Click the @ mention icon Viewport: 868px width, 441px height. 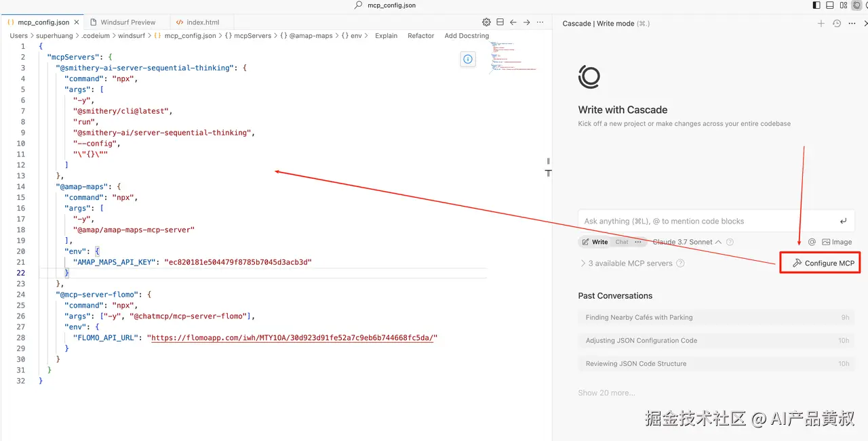point(812,242)
